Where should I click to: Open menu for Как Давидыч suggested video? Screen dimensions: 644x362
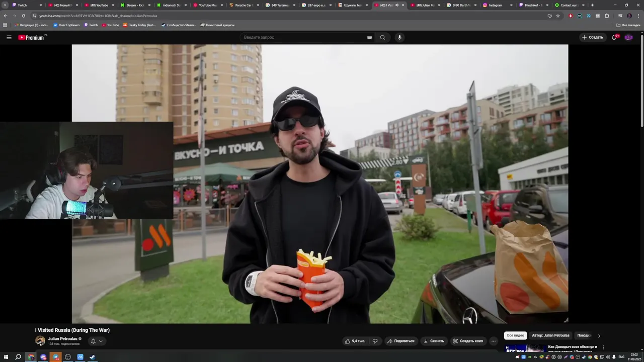[x=603, y=347]
